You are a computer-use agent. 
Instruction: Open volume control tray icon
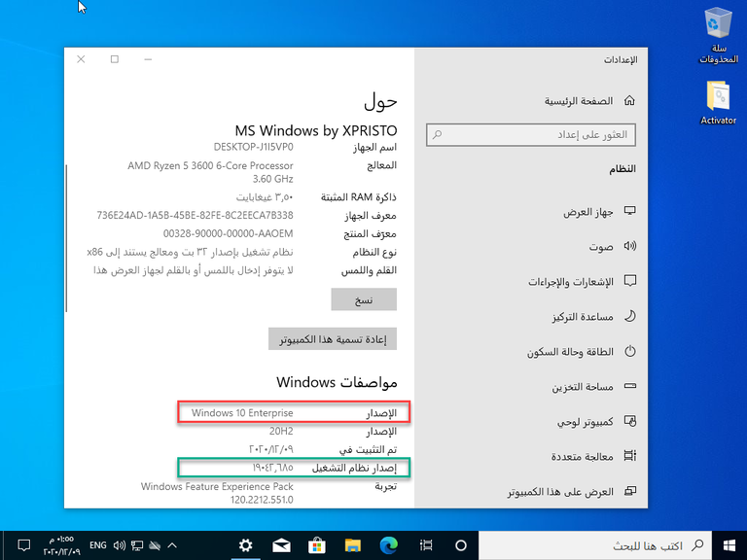coord(119,545)
